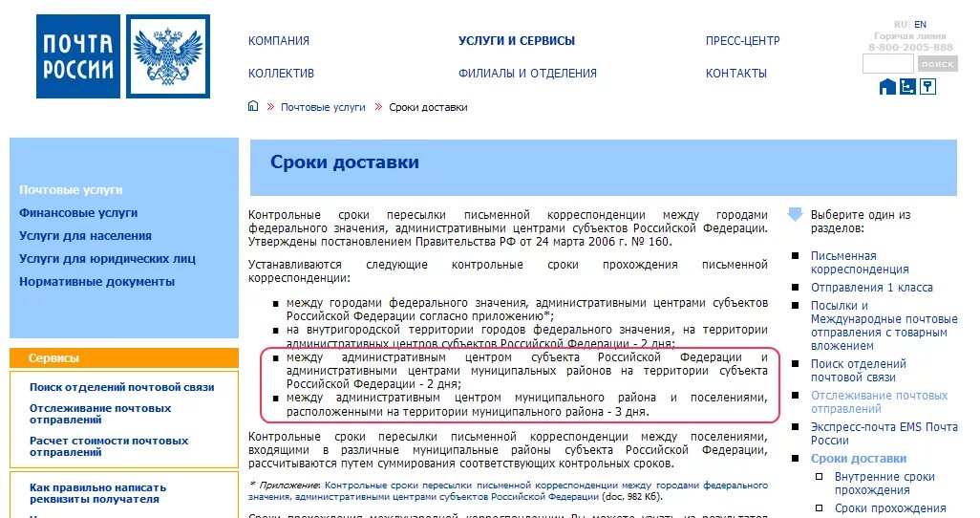Click paragraph mentioning 24 марта 2006 г. № 160
Viewport: 980px width, 518px height.
507,227
